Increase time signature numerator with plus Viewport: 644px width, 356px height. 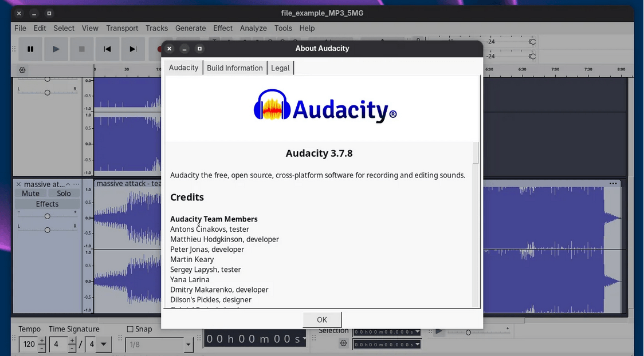tap(72, 341)
